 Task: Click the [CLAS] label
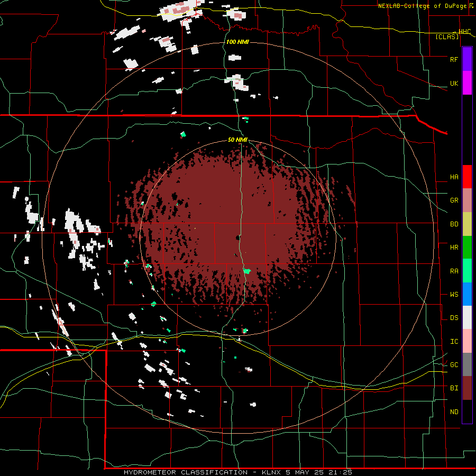(447, 36)
